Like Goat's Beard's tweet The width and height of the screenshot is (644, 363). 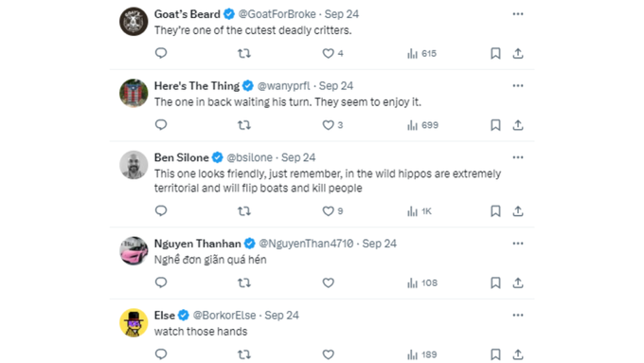point(329,53)
